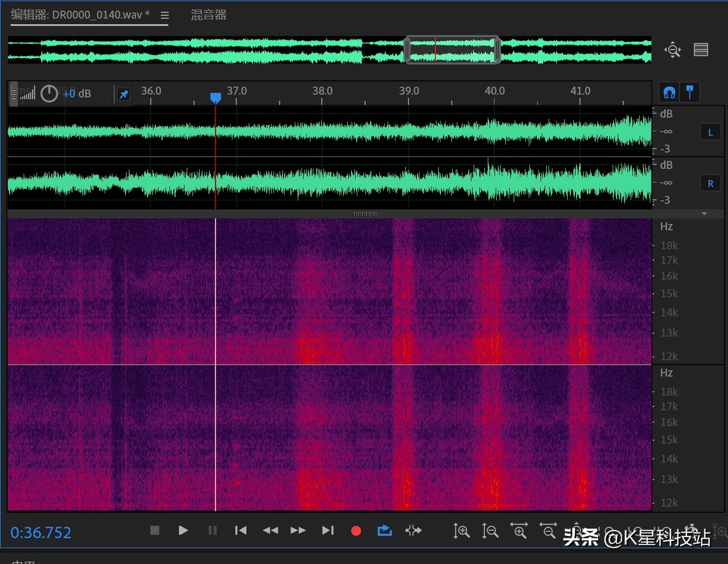Click the 0:36.752 timecode display

(x=41, y=532)
